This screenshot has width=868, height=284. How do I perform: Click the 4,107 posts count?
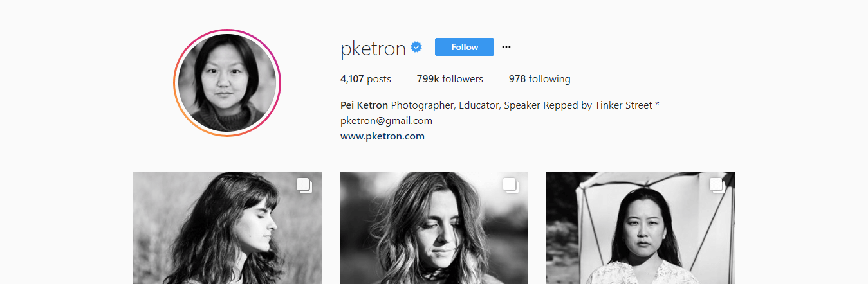[365, 79]
